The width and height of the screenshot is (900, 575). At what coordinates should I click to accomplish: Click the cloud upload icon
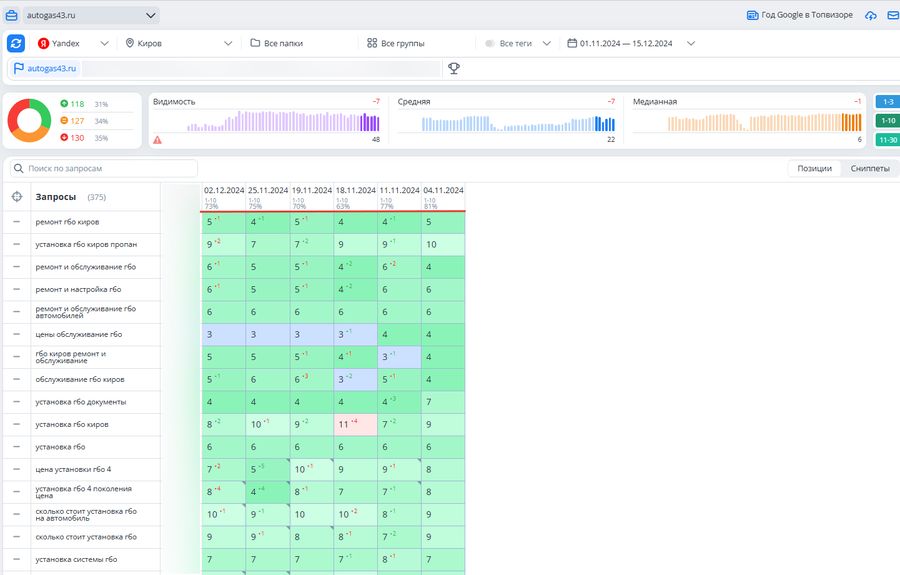pos(871,16)
